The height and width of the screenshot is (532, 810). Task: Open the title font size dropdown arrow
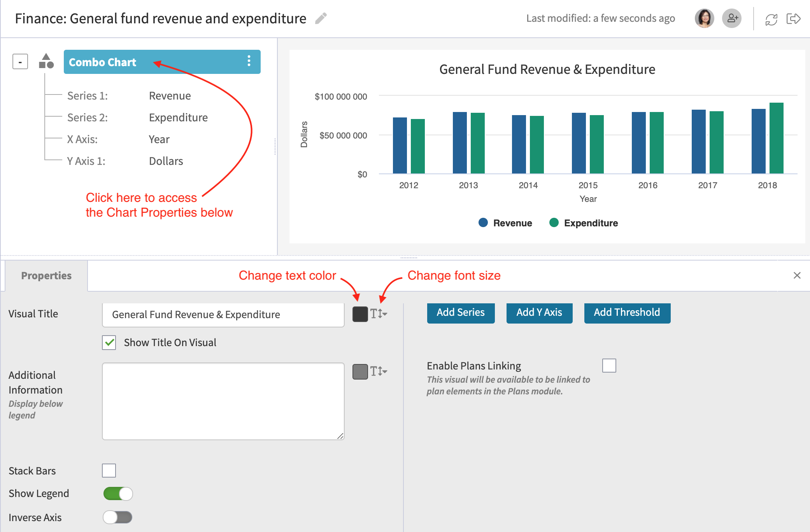[x=385, y=314]
